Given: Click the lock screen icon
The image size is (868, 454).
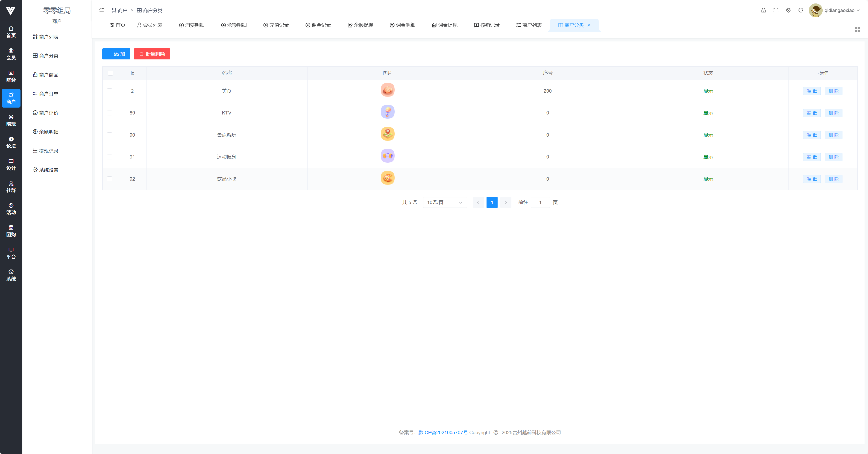Looking at the screenshot, I should (x=763, y=10).
